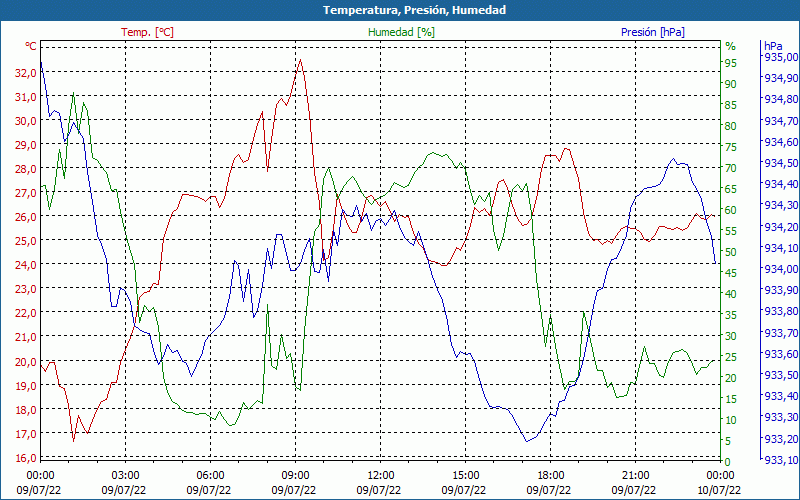This screenshot has width=800, height=500.
Task: Click the '50' humidity axis value
Action: (x=731, y=252)
